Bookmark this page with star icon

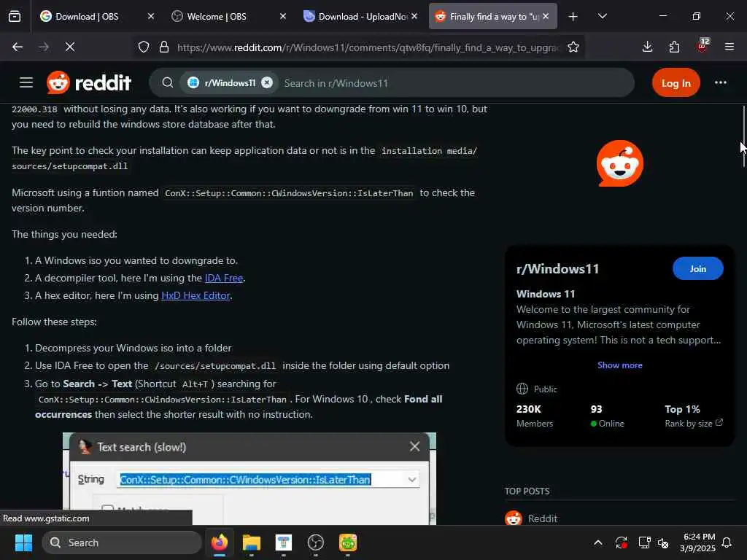573,47
